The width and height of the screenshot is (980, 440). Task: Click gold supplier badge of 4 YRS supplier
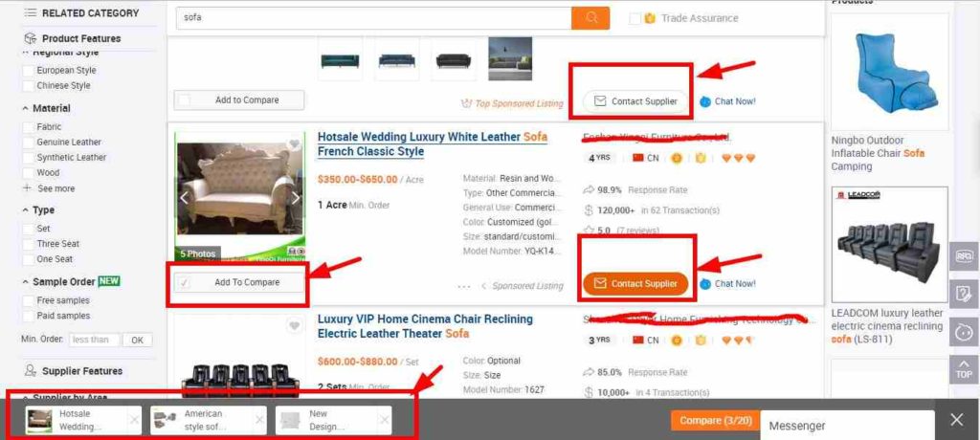click(x=677, y=158)
